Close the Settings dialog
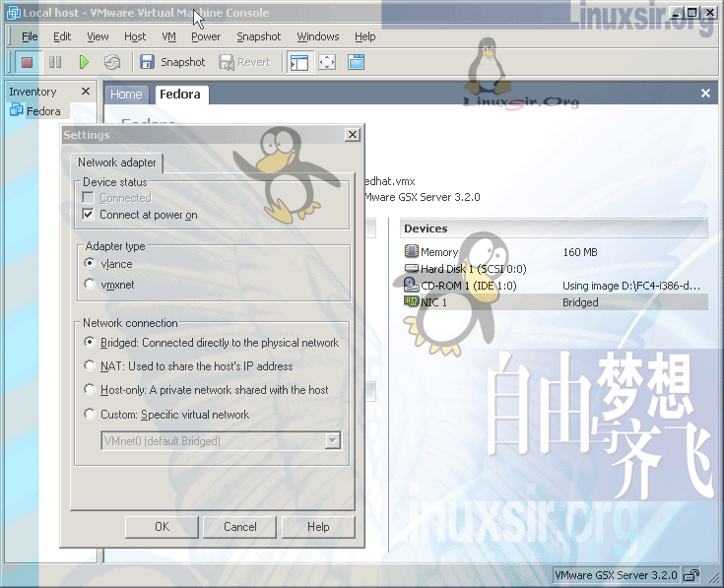 [353, 134]
